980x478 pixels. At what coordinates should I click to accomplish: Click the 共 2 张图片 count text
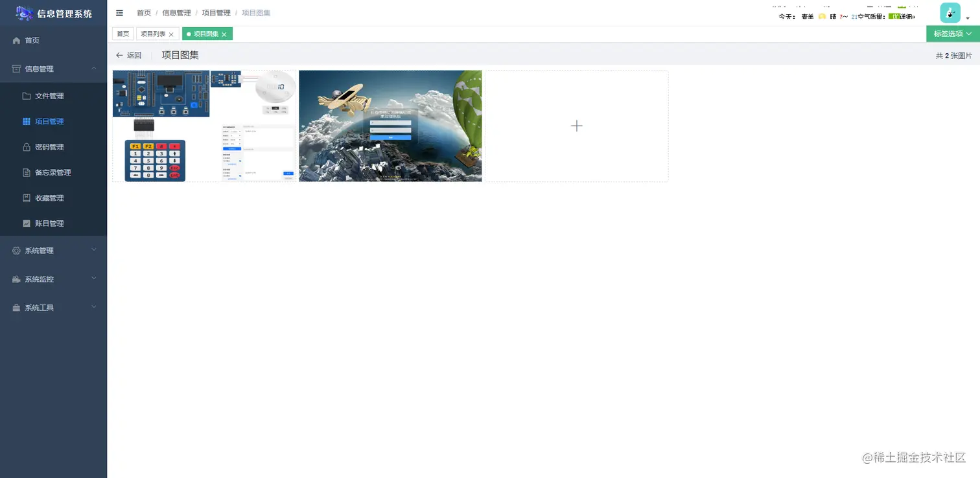click(954, 56)
